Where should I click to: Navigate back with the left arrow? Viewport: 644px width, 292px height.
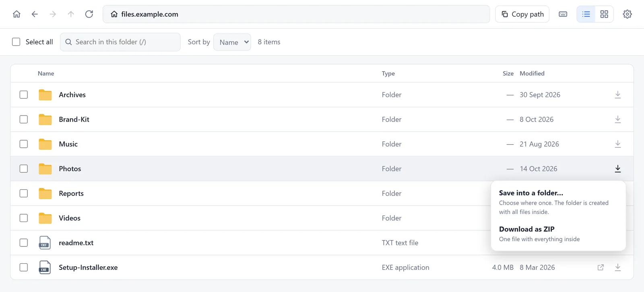(35, 14)
